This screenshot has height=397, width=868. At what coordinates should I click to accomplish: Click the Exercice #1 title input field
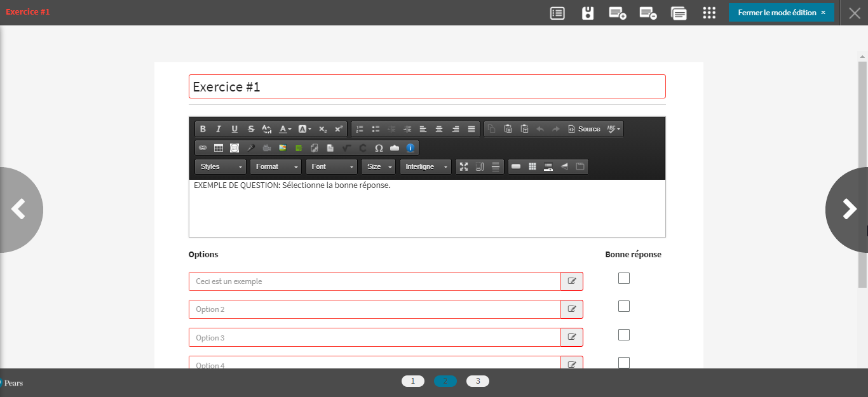tap(427, 86)
